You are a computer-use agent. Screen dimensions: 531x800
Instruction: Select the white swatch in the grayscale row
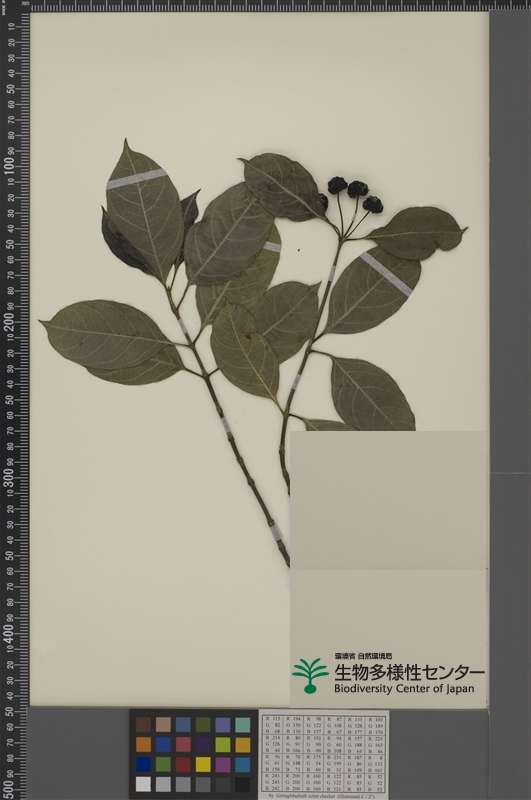coord(143,784)
